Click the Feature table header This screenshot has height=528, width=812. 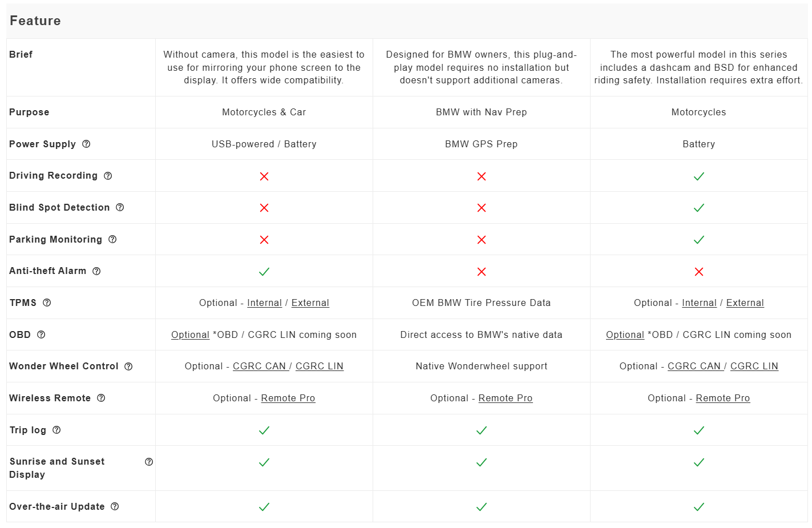click(x=35, y=21)
